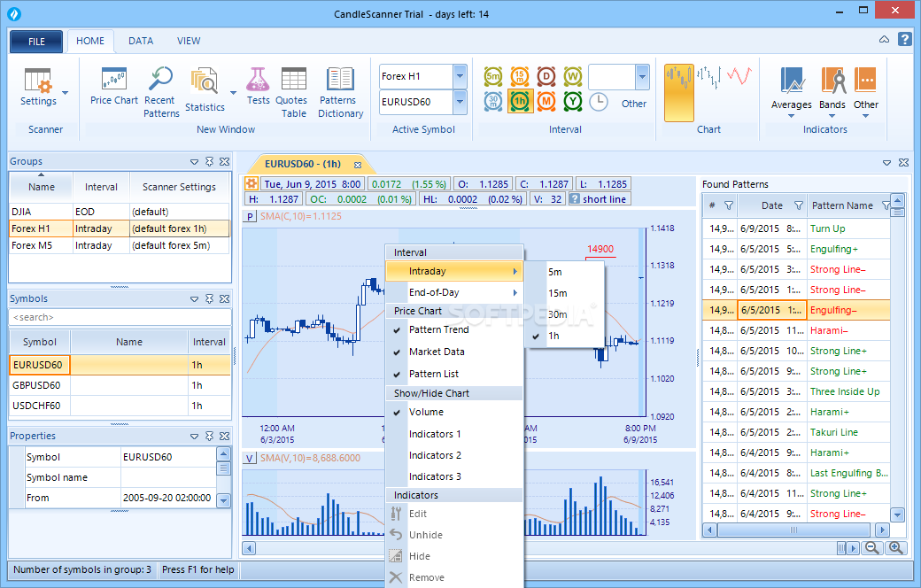
Task: Select the Weekly (W) interval icon
Action: pos(573,76)
